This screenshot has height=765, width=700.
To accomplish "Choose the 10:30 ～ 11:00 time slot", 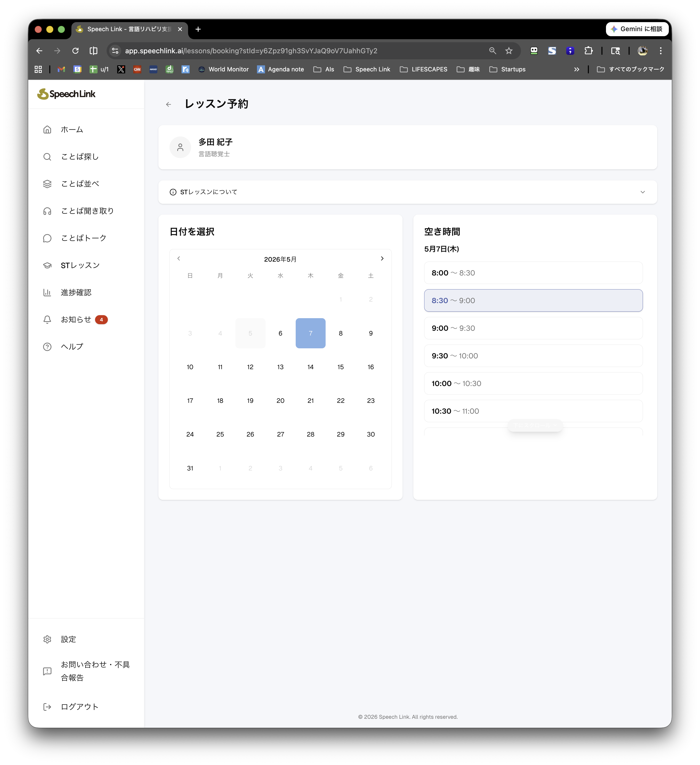I will (x=533, y=411).
